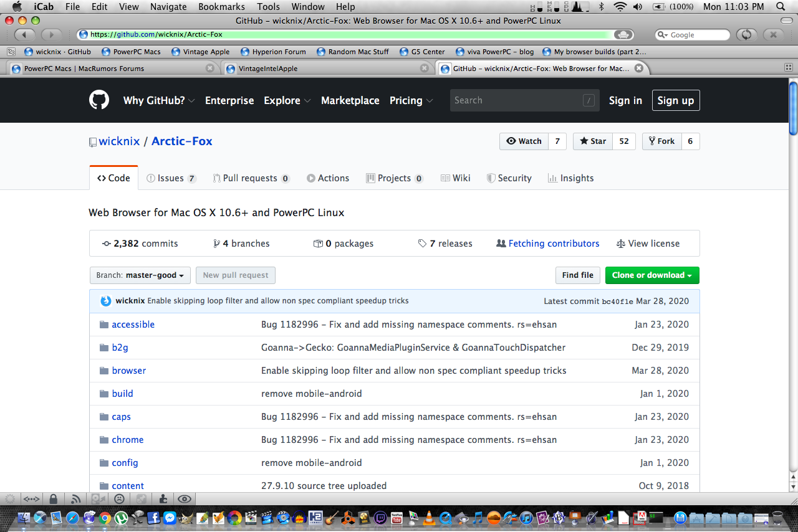
Task: Open the Bookmarks menu
Action: [x=221, y=7]
